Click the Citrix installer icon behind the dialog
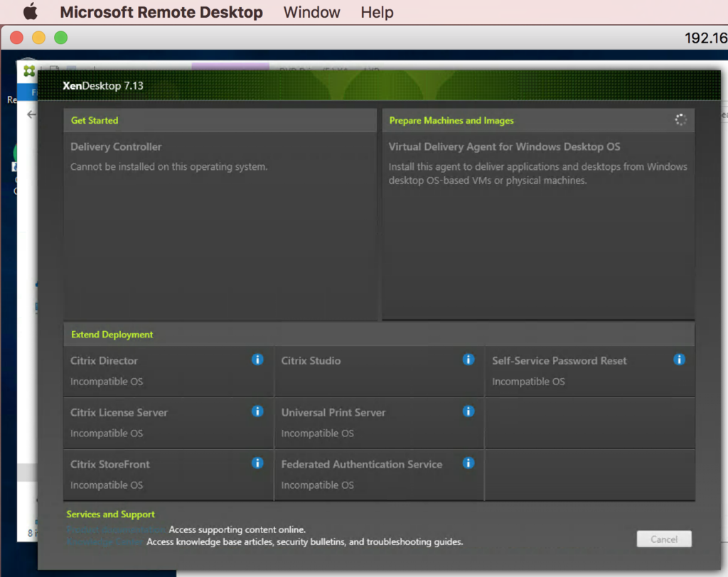 click(x=29, y=71)
